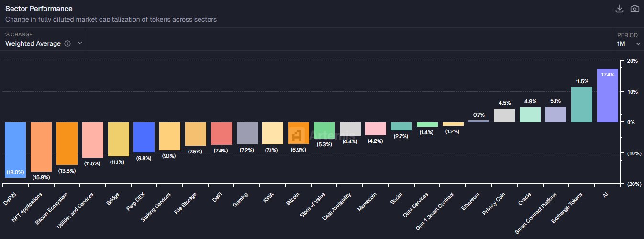Click the Utilities and Services bar
Screen dimensions: 644x239
pos(93,140)
